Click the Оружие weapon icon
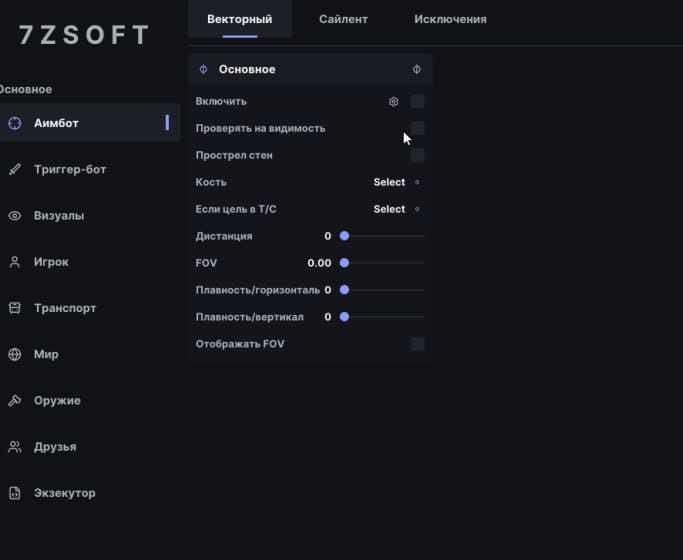Screen dimensions: 683x560 (x=15, y=400)
